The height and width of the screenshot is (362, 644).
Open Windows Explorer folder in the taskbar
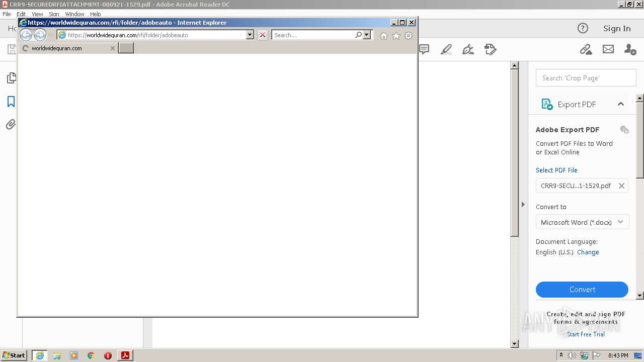tap(57, 355)
